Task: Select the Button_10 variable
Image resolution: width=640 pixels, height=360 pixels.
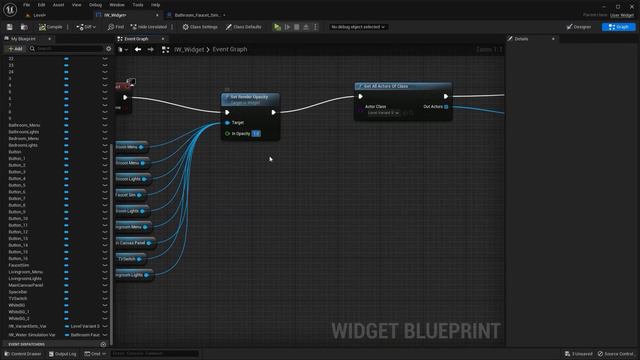Action: [18, 218]
